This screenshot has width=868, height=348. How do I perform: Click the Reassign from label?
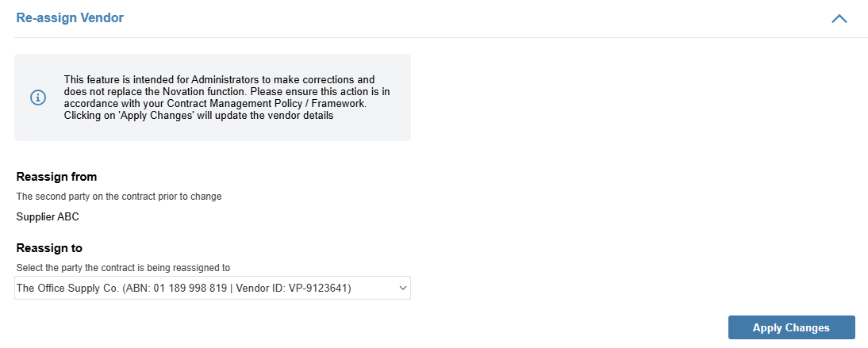point(56,177)
